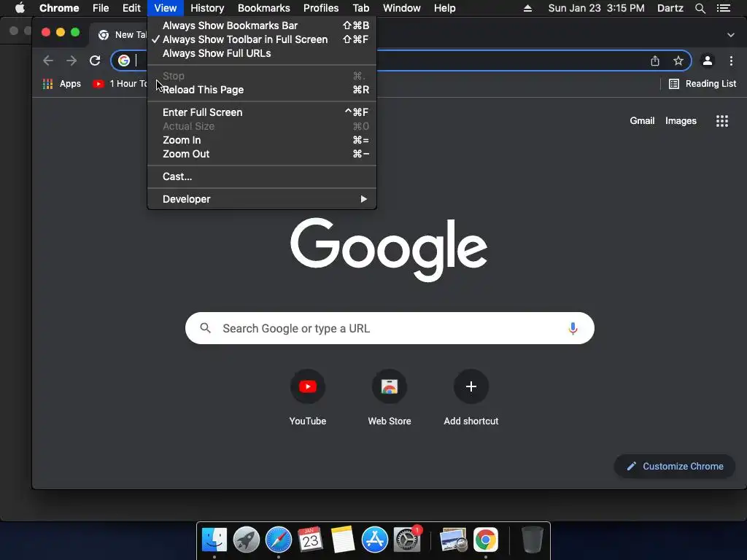The width and height of the screenshot is (747, 560).
Task: Toggle Always Show Full URLs
Action: click(x=262, y=53)
